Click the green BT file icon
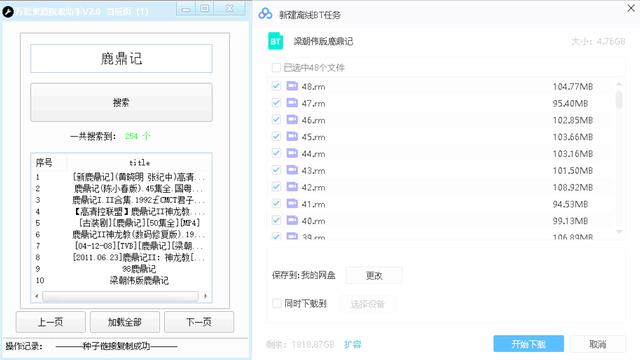The height and width of the screenshot is (360, 640). coord(276,41)
